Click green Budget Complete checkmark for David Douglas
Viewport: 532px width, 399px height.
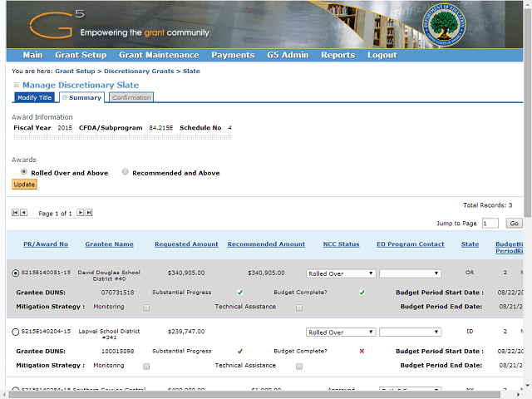pyautogui.click(x=362, y=293)
